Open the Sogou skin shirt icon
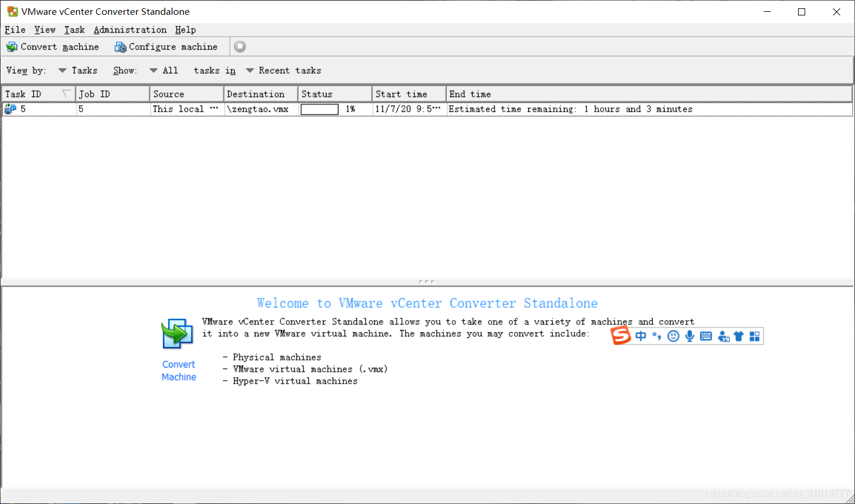 739,336
